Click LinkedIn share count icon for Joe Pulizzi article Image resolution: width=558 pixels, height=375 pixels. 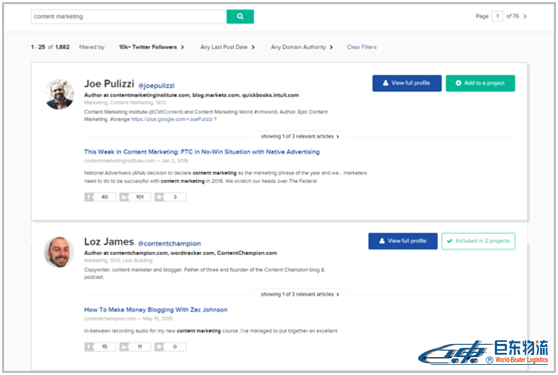(x=124, y=197)
